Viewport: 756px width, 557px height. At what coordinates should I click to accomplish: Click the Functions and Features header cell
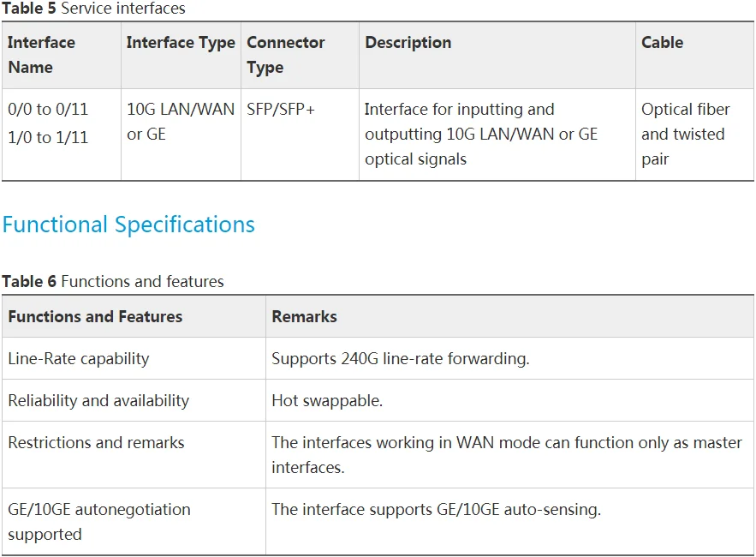pyautogui.click(x=134, y=316)
